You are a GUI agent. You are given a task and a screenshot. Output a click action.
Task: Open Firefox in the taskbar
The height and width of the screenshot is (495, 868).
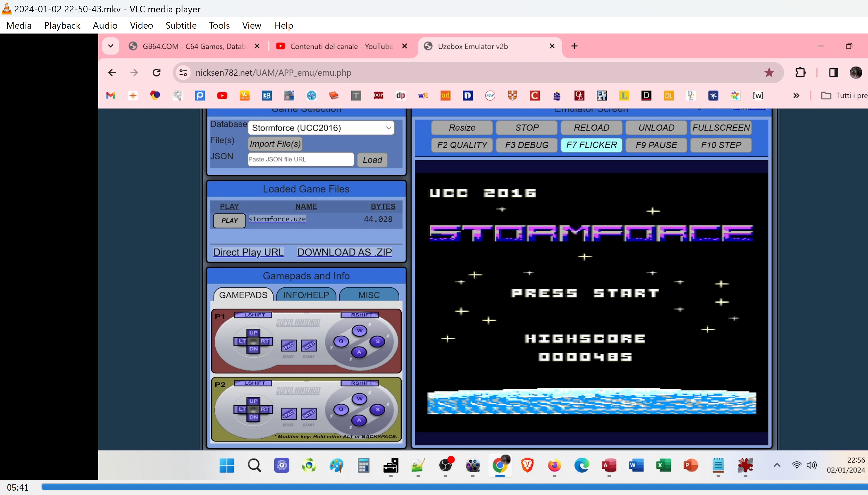[555, 465]
